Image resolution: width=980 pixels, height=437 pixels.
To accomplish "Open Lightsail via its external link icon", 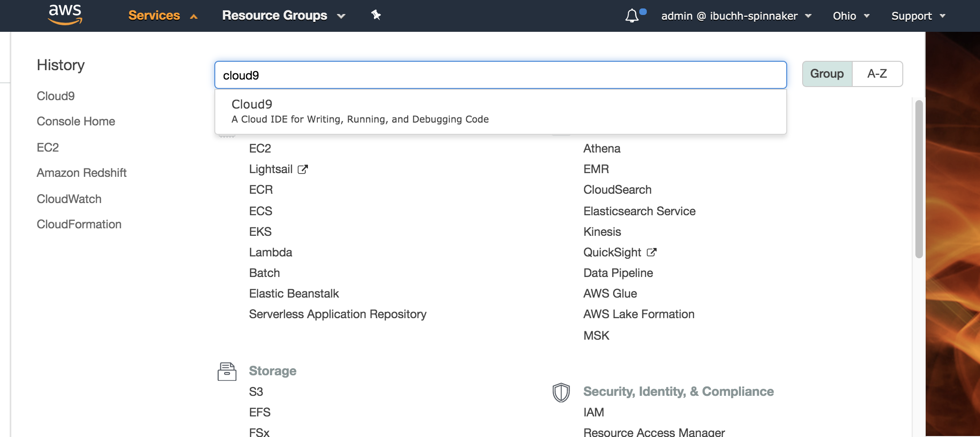I will (x=303, y=169).
